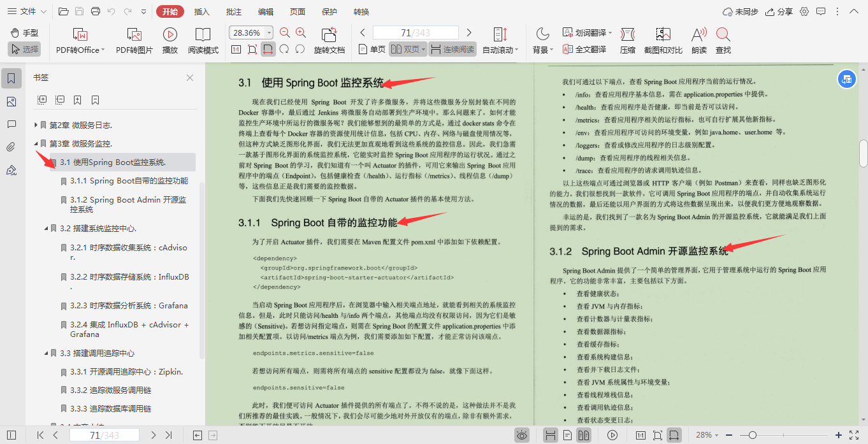Collapse 3.3 搭建调用追踪中心 bookmark
868x444 pixels.
[x=46, y=353]
